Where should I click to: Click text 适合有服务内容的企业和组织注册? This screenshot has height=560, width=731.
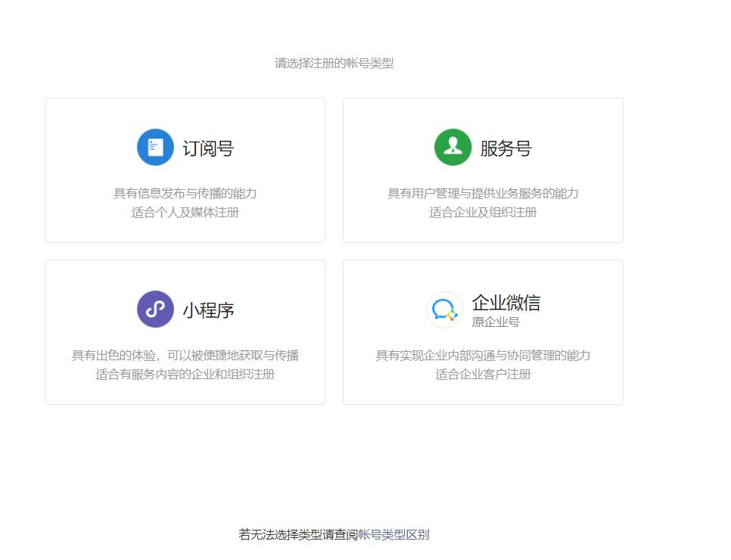point(185,374)
